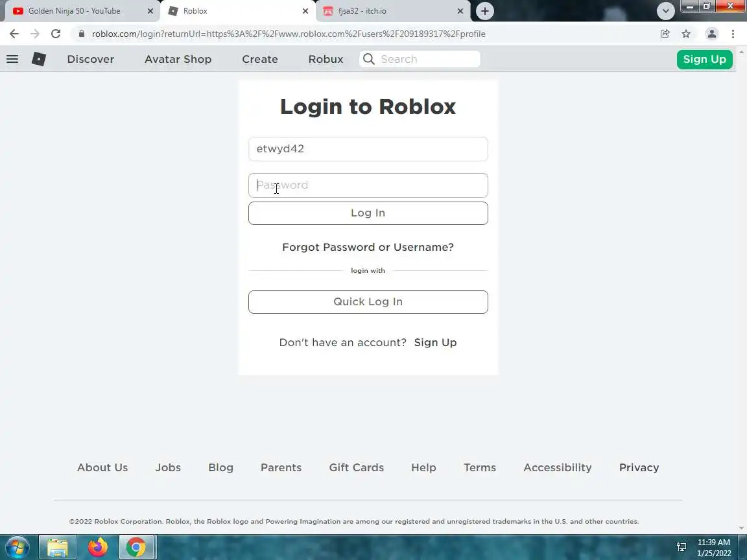Image resolution: width=747 pixels, height=560 pixels.
Task: Click the address bar URL
Action: [289, 34]
